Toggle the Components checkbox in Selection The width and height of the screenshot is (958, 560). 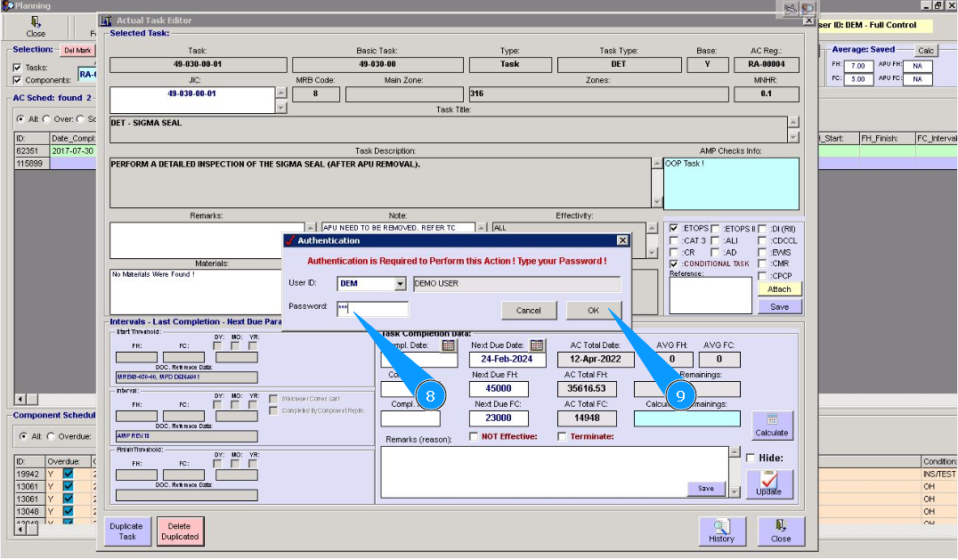pos(17,80)
